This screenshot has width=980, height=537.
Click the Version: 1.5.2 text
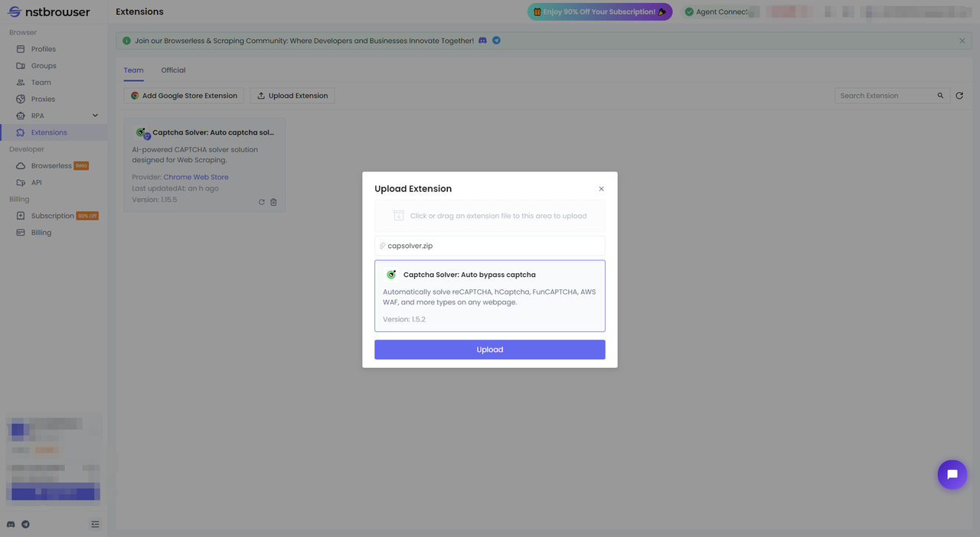point(404,320)
